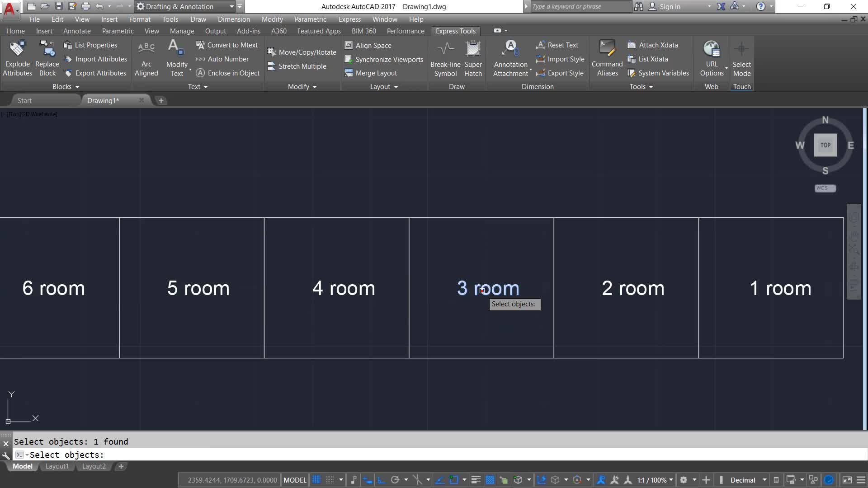868x488 pixels.
Task: Open the Command Aliases editor
Action: click(607, 59)
